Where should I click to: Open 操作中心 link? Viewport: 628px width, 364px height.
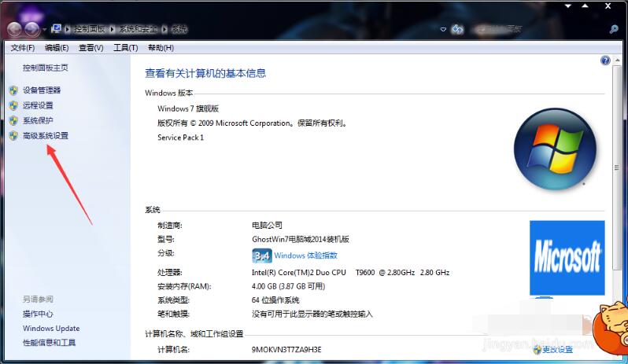tap(38, 314)
